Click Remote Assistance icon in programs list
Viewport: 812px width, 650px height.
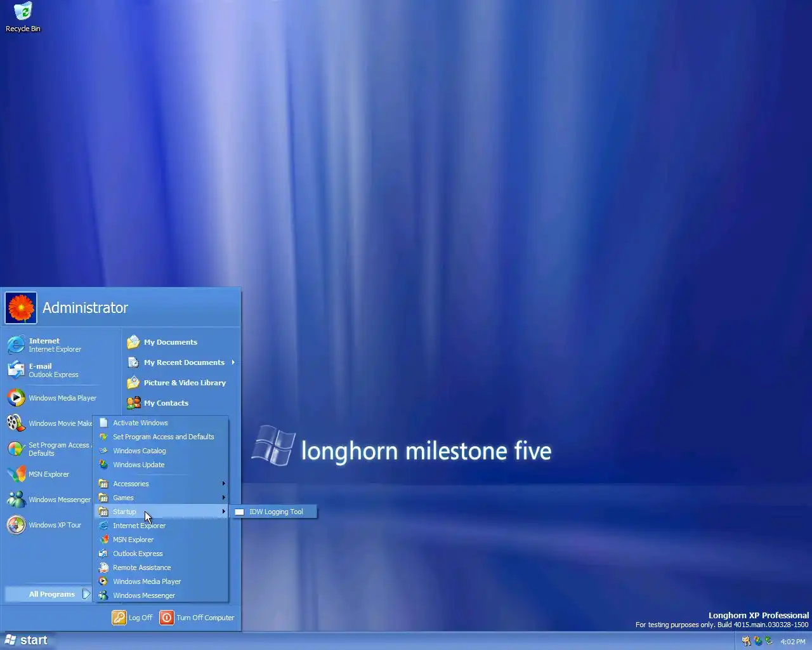click(x=103, y=567)
